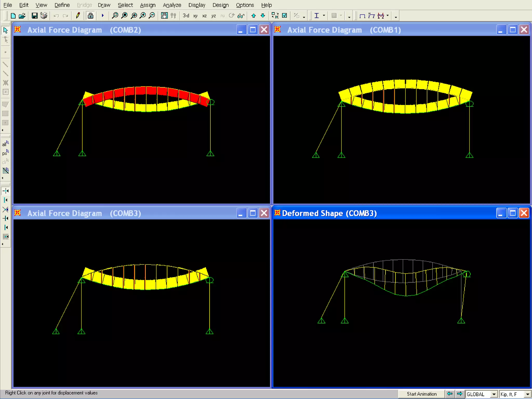Click the Show Forces/Stresses bridge icon

pos(381,16)
